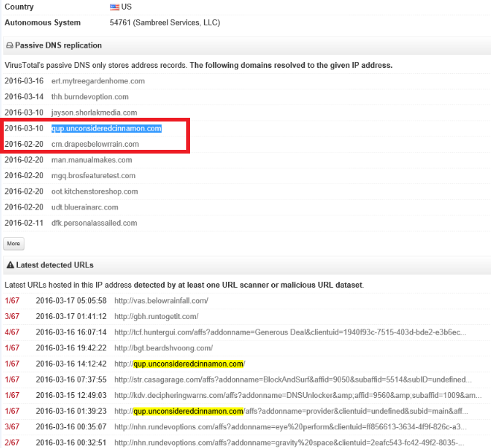491x448 pixels.
Task: Click the Latest detected URLs heading
Action: [x=55, y=265]
